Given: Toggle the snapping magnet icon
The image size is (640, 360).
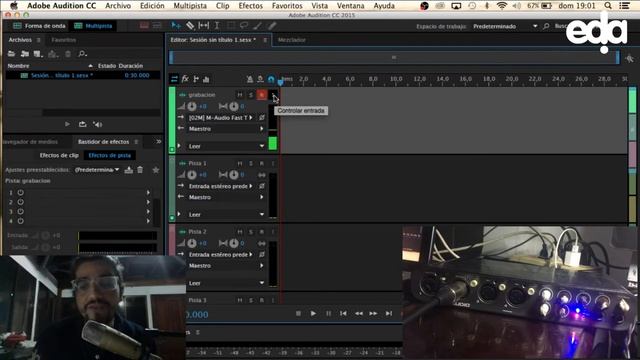Looking at the screenshot, I should click(271, 79).
